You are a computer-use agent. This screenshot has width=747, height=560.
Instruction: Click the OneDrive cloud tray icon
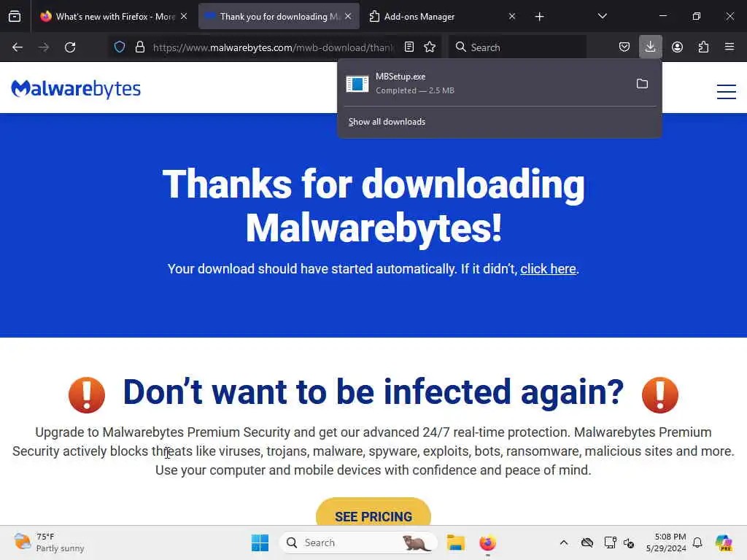pyautogui.click(x=587, y=542)
